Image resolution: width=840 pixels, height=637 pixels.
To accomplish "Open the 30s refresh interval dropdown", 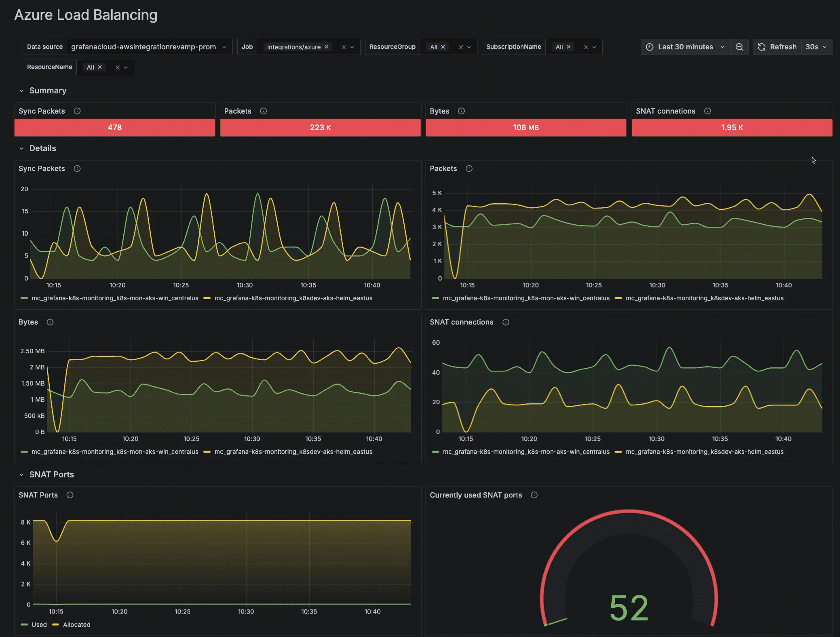I will (817, 47).
